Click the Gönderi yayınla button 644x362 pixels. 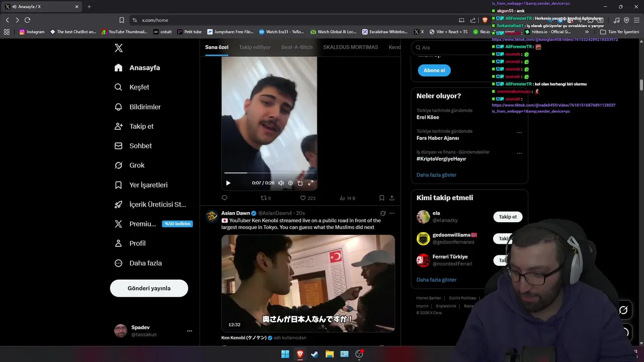(149, 288)
